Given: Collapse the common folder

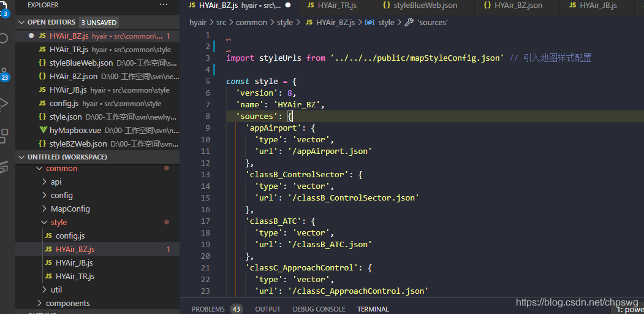Looking at the screenshot, I should pos(39,169).
